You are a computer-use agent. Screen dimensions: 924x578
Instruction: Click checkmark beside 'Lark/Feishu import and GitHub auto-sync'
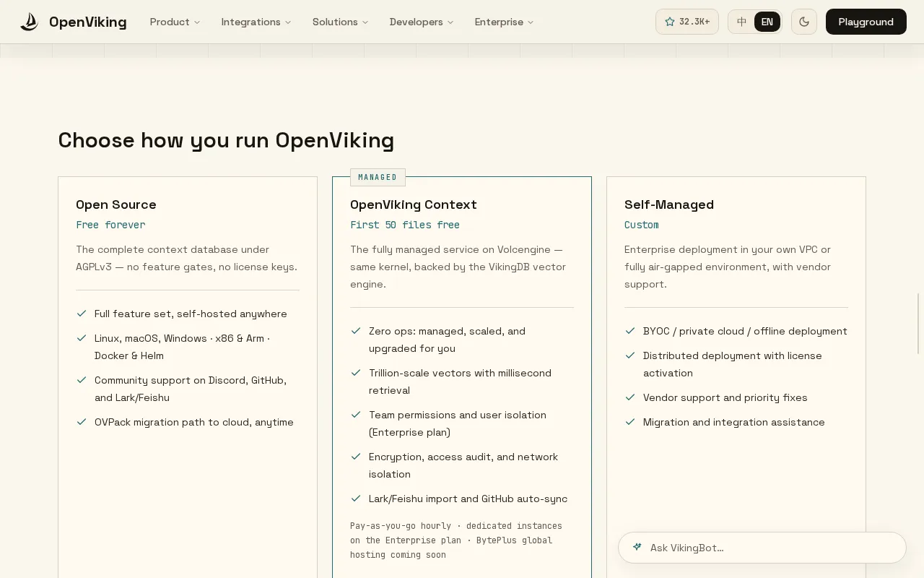point(356,499)
